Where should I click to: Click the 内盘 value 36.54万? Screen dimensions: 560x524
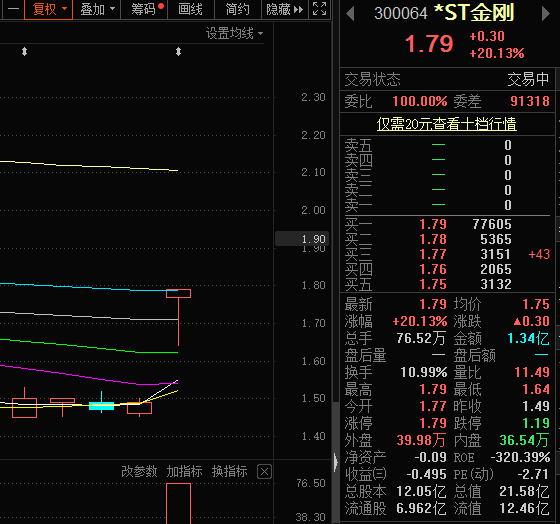pyautogui.click(x=524, y=440)
